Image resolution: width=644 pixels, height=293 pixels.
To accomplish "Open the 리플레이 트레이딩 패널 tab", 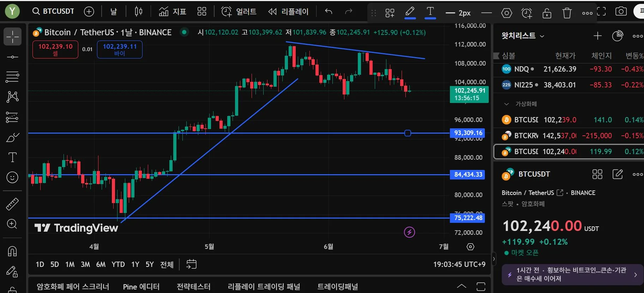I will click(264, 287).
